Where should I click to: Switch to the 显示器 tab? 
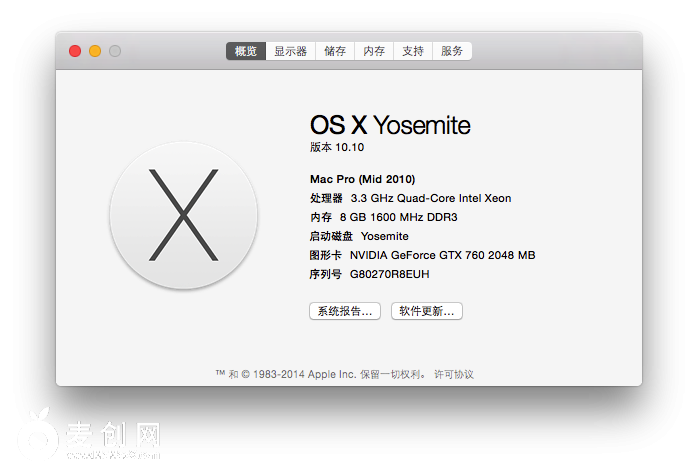click(291, 51)
